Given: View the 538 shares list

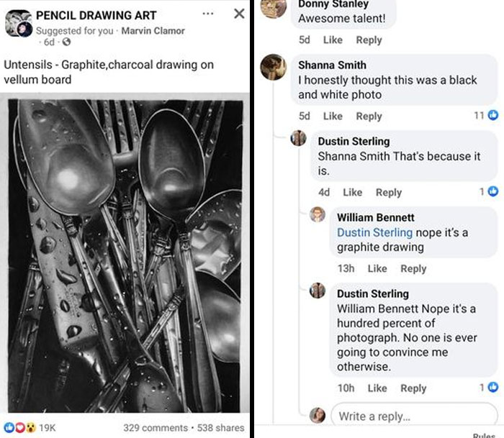Looking at the screenshot, I should click(220, 427).
